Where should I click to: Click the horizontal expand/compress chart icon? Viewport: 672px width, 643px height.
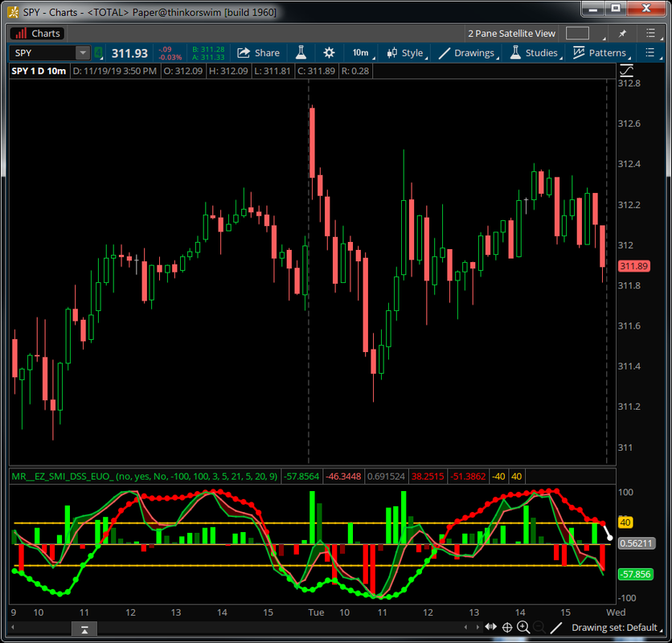click(490, 627)
